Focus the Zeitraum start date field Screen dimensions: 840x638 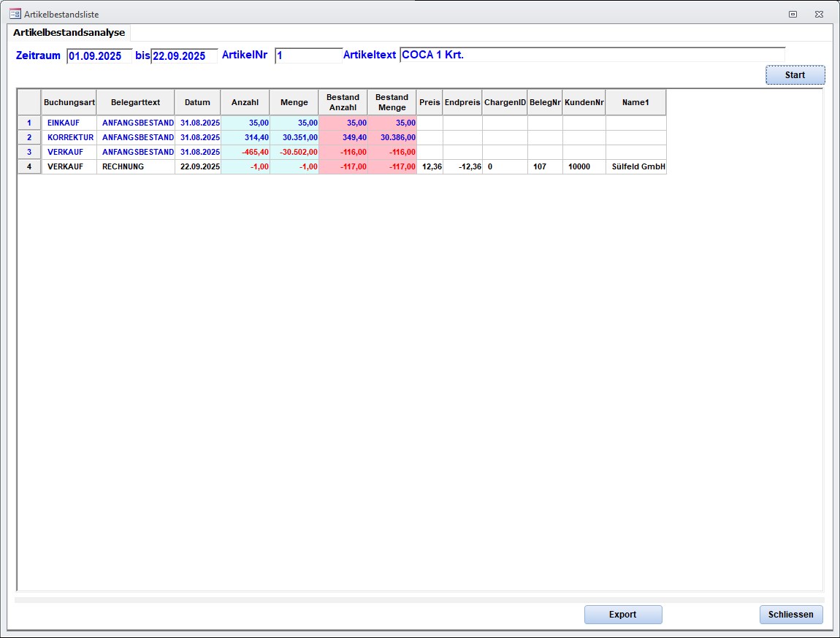coord(99,56)
